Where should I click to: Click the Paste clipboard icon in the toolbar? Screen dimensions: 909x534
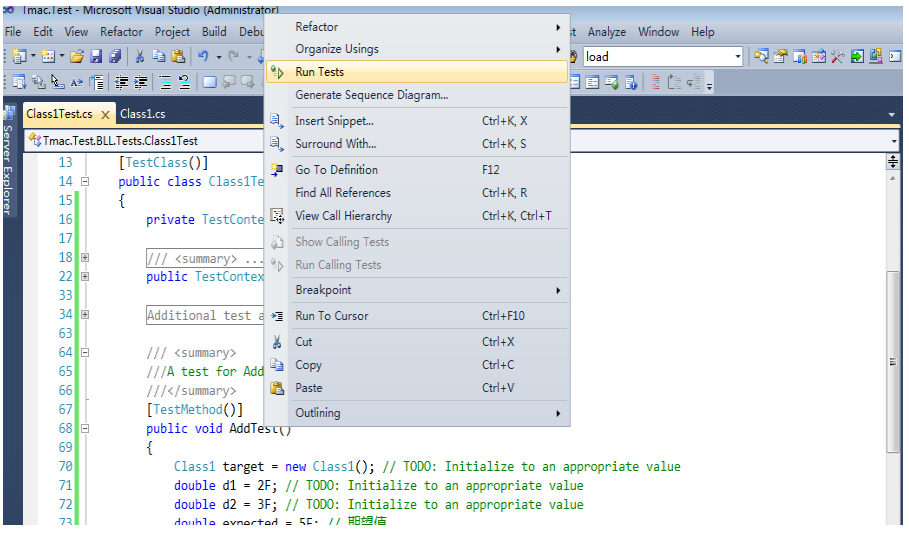tap(178, 56)
